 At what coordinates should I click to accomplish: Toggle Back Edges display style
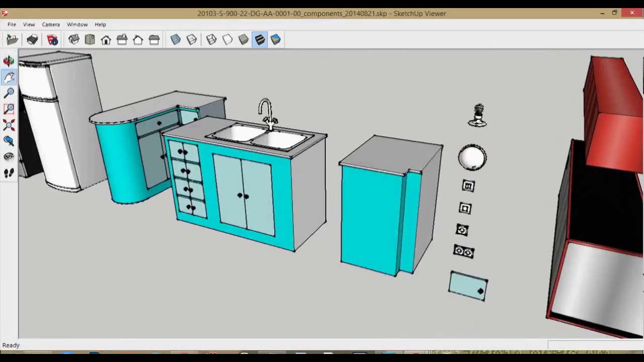coord(191,40)
